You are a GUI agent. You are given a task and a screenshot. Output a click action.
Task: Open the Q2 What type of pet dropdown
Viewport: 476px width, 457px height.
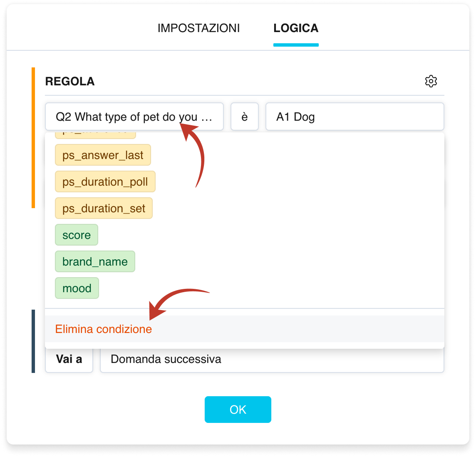pyautogui.click(x=134, y=117)
